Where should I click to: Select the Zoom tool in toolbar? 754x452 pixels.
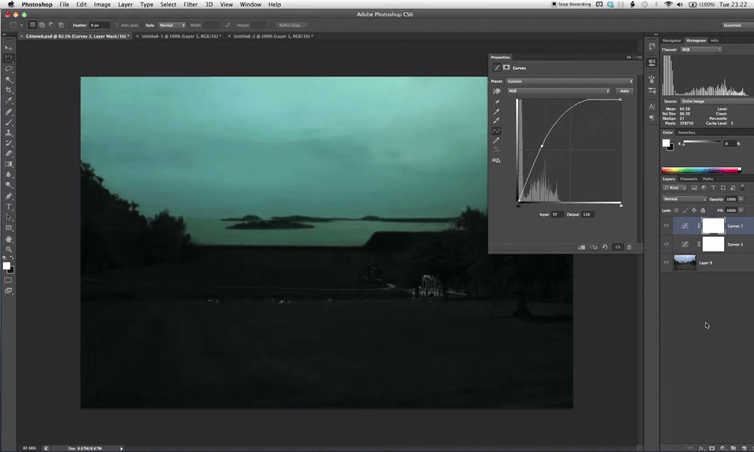[x=8, y=250]
